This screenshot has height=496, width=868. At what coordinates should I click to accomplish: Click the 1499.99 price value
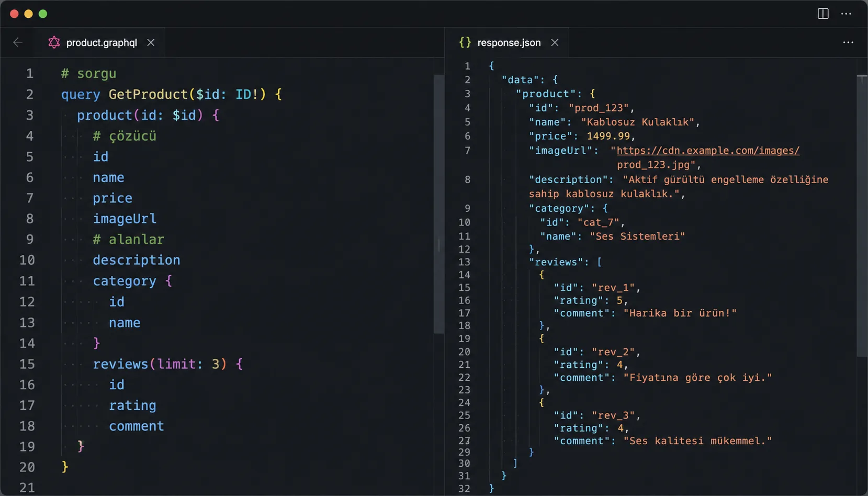click(x=608, y=136)
